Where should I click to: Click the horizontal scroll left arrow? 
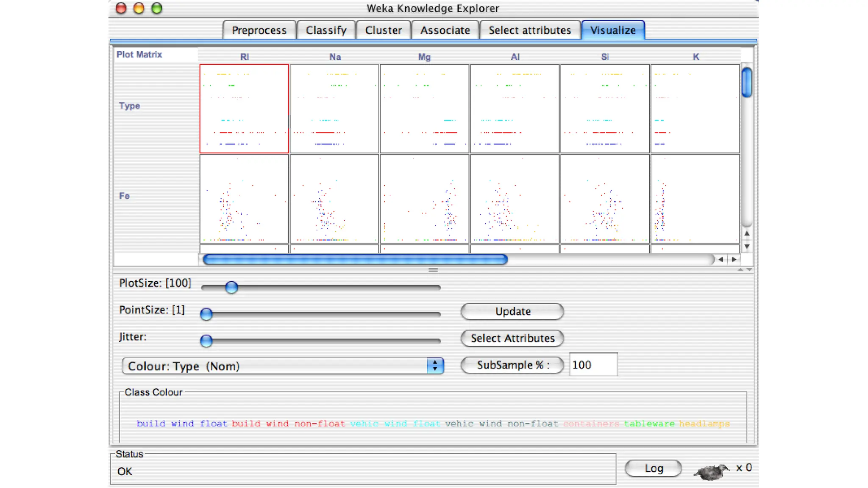point(721,259)
